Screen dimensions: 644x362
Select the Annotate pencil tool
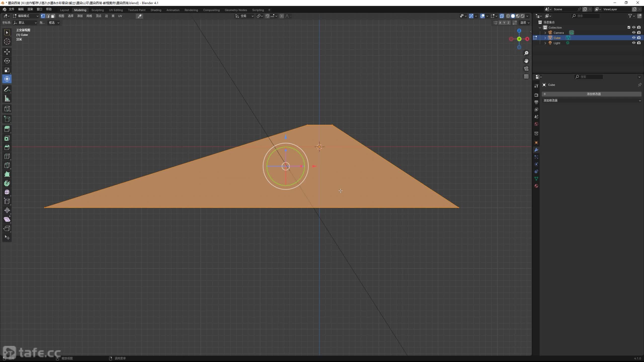point(7,89)
